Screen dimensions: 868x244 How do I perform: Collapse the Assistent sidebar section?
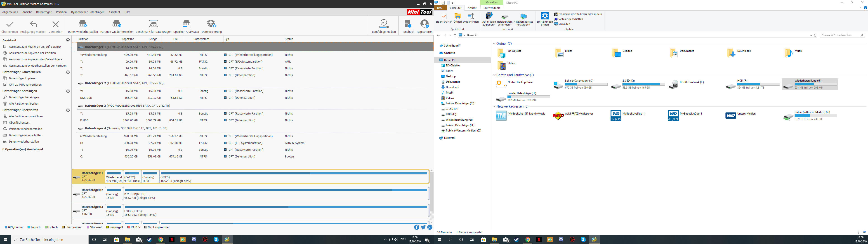[68, 40]
